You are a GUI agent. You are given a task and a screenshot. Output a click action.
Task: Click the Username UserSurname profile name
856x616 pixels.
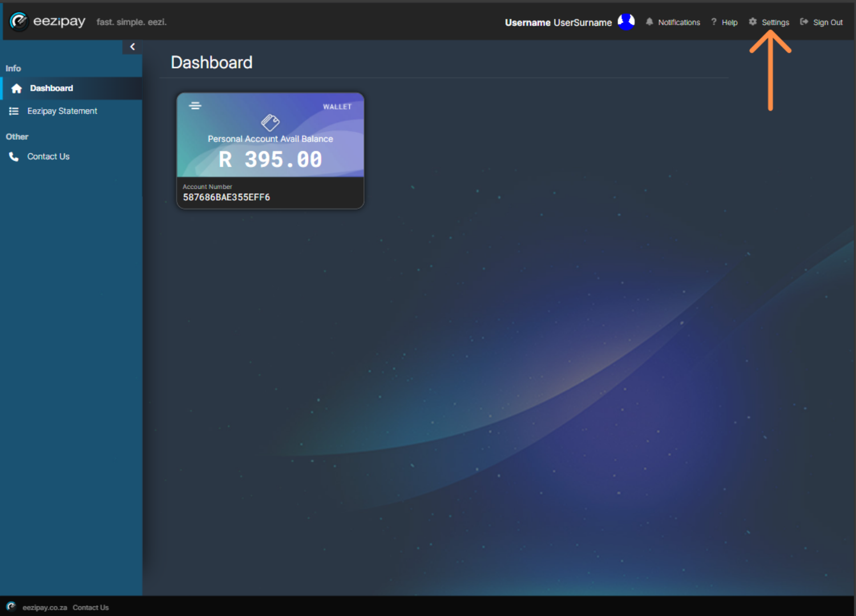tap(558, 22)
